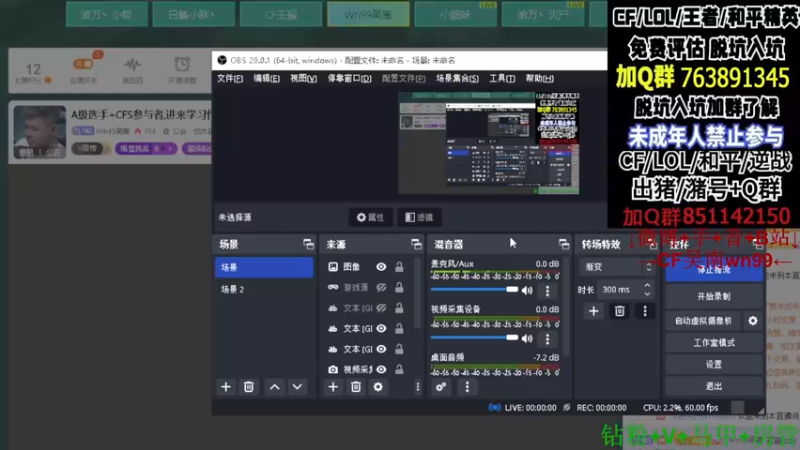Show the hidden 游戏源 source

pyautogui.click(x=381, y=288)
